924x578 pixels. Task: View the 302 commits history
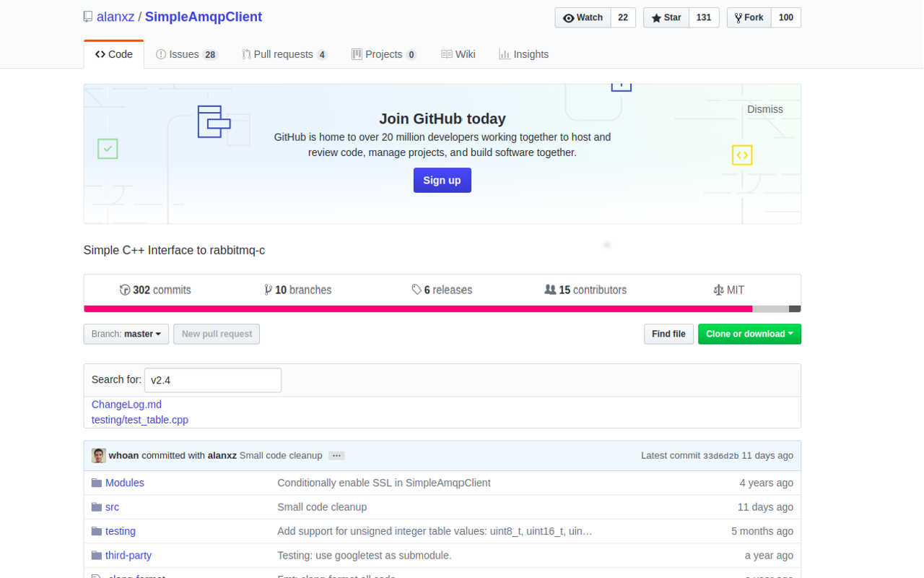coord(155,290)
